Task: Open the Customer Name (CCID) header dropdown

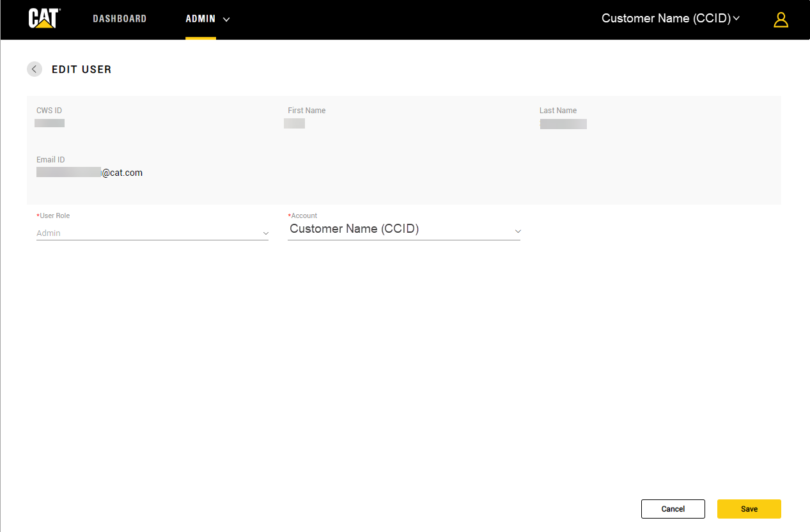Action: point(666,19)
